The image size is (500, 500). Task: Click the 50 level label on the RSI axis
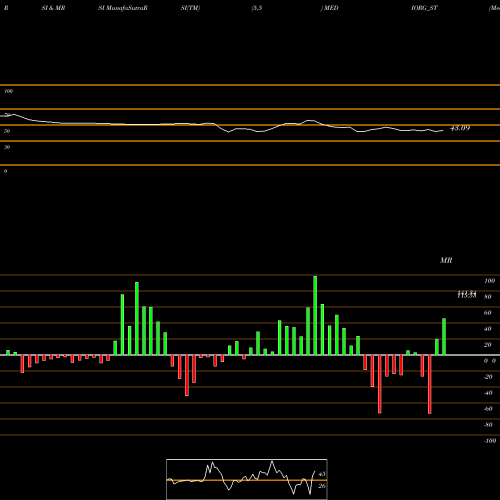pos(7,131)
